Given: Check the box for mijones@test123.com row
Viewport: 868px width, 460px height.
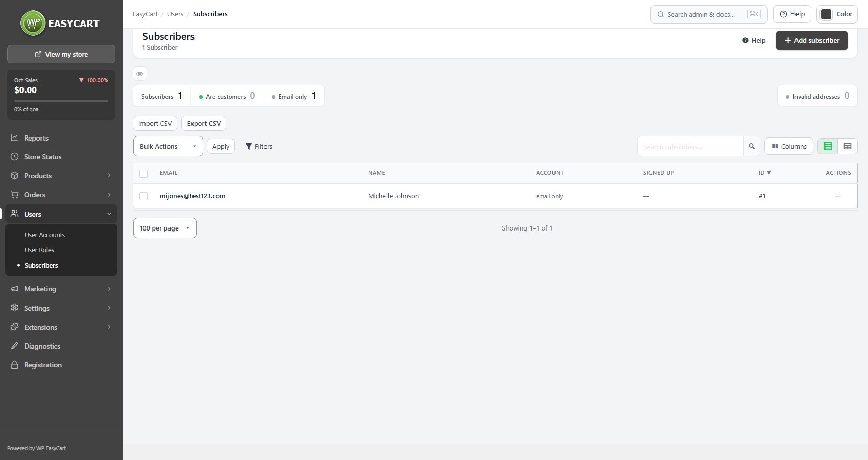Looking at the screenshot, I should click(143, 196).
